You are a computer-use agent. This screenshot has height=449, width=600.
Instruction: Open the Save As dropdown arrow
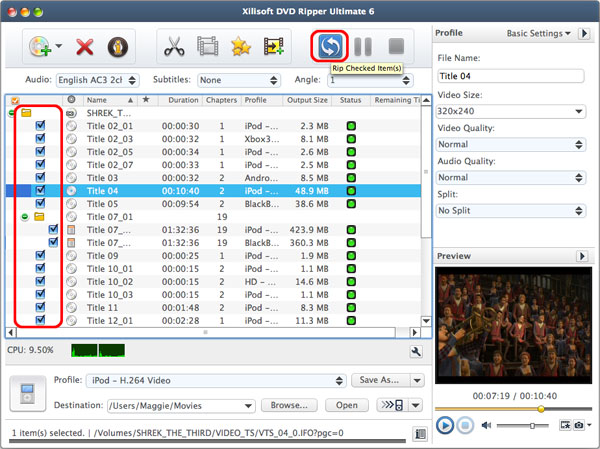click(x=417, y=380)
